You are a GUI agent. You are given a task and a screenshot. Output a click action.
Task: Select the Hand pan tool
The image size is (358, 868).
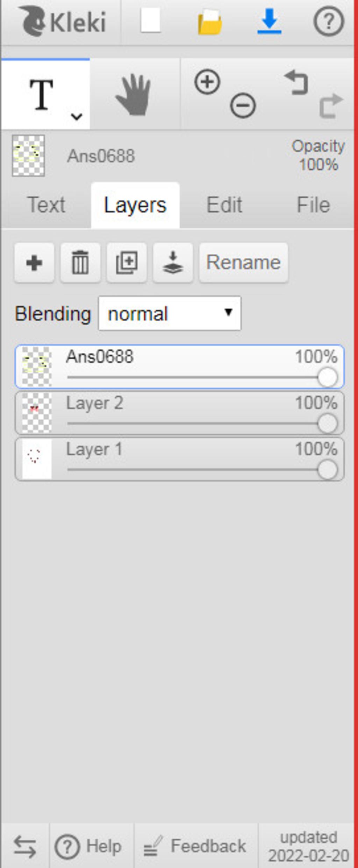(x=134, y=95)
